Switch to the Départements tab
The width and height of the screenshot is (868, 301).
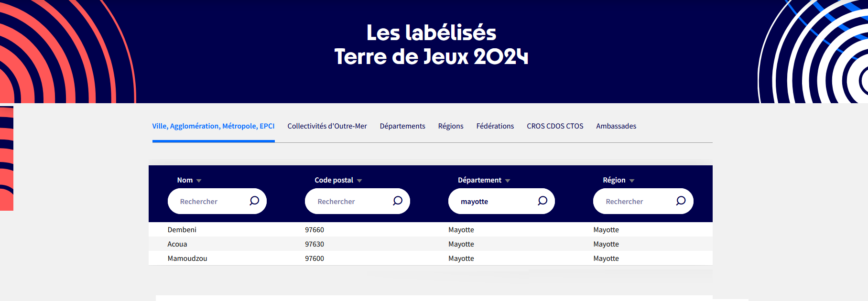point(402,126)
